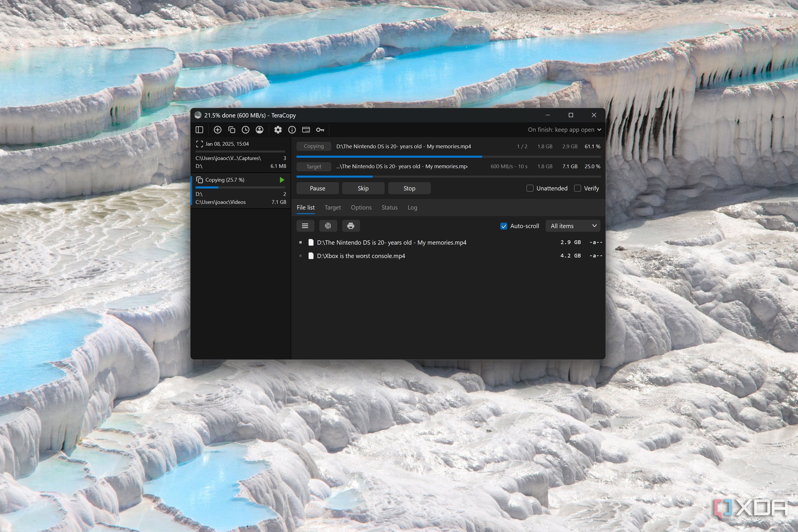
Task: Click the copy files toolbar icon
Action: 232,130
